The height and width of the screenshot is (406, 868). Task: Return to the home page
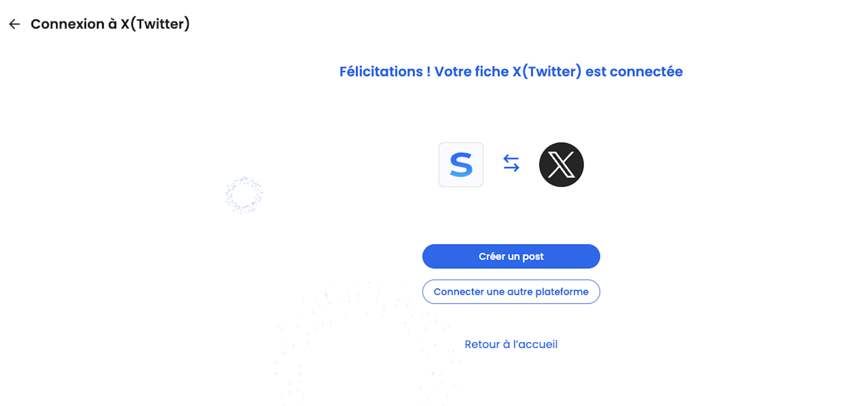(x=511, y=344)
